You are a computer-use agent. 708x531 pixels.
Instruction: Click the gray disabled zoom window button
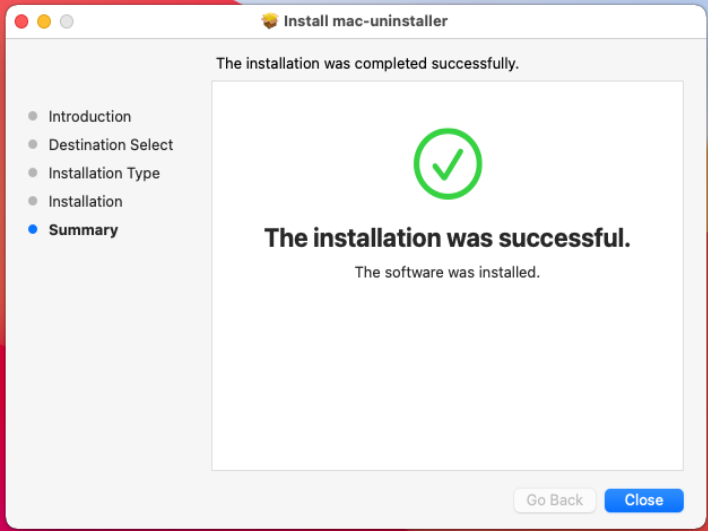pos(66,21)
